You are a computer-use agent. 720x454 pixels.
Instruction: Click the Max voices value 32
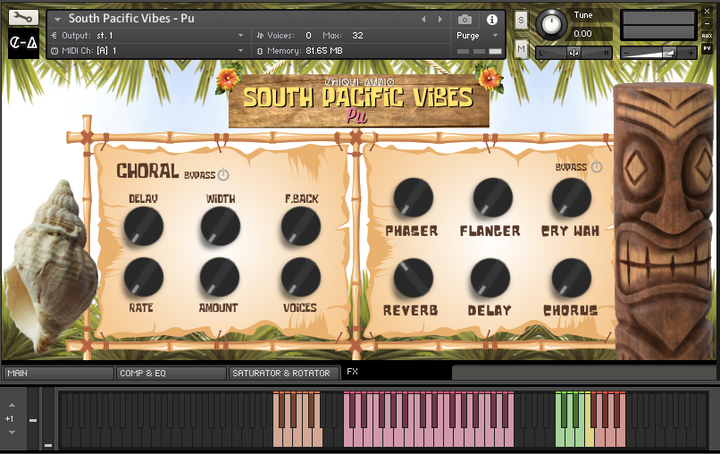(x=358, y=35)
